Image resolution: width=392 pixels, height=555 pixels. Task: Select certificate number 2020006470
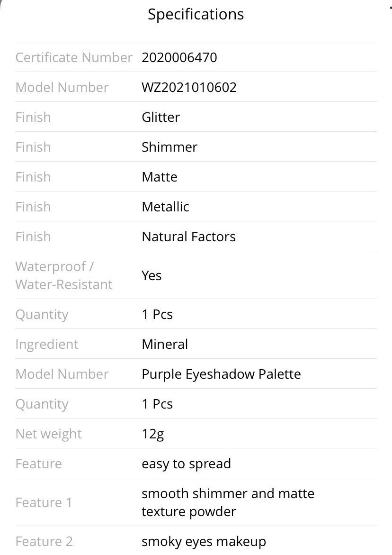pos(179,57)
